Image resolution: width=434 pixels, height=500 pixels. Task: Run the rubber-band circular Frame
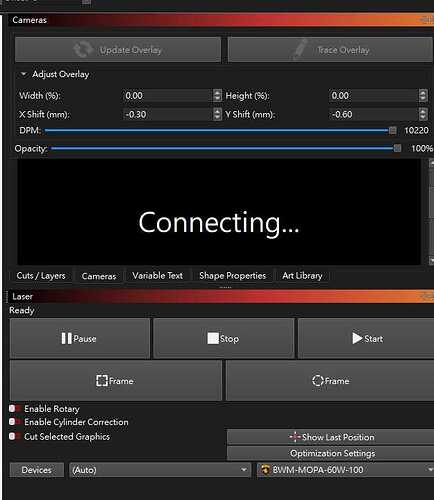(330, 381)
